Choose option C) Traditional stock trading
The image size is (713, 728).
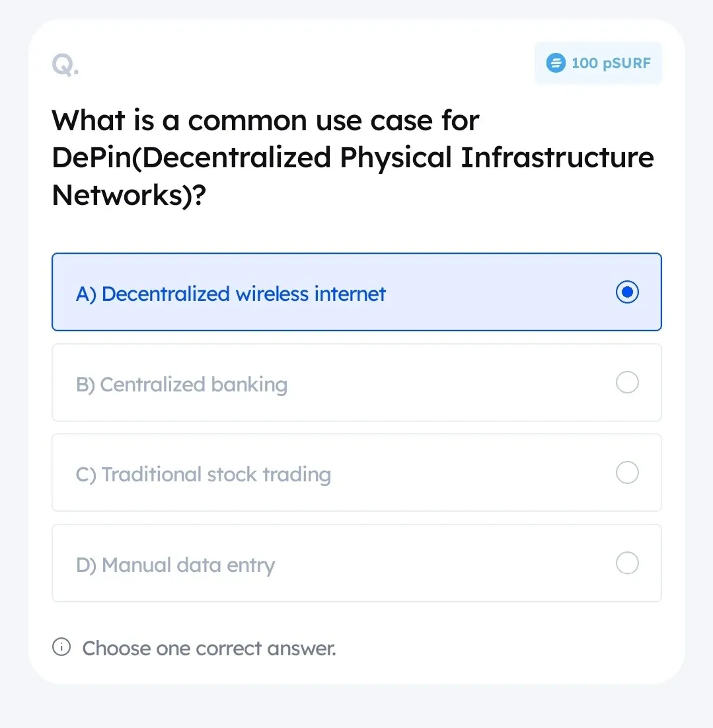357,473
